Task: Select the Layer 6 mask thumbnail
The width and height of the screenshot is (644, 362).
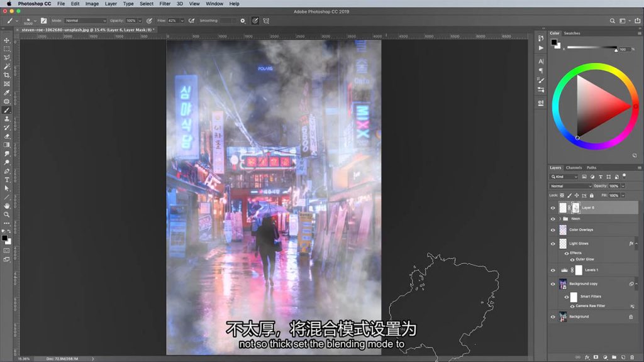Action: point(575,207)
